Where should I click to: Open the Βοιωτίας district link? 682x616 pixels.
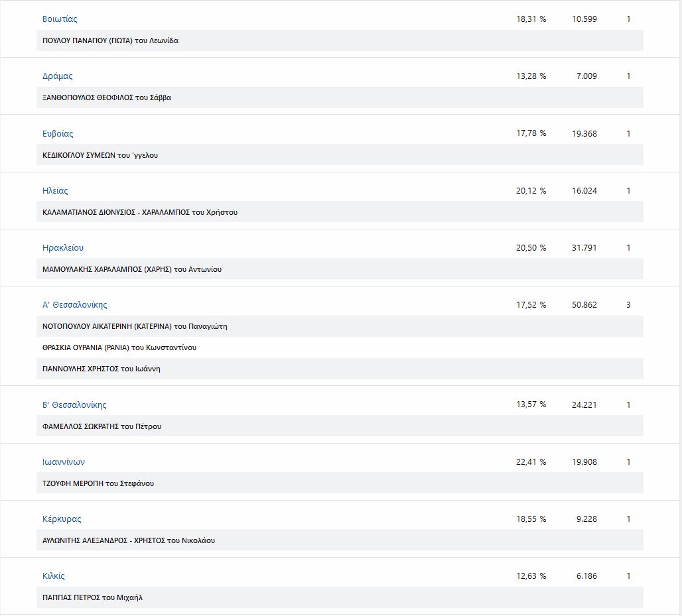point(60,19)
